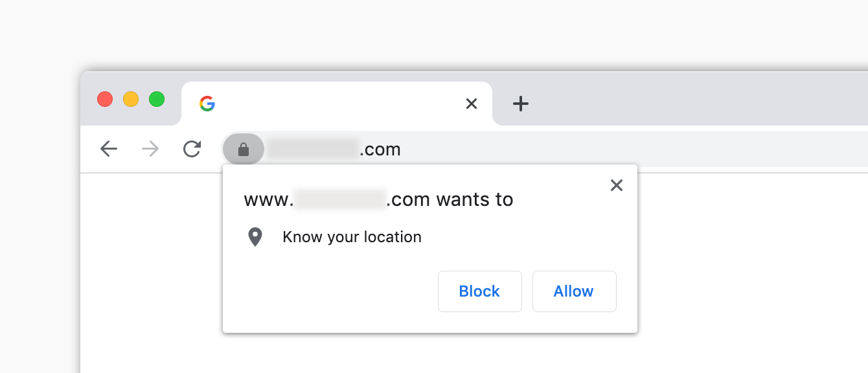Image resolution: width=868 pixels, height=373 pixels.
Task: Click the greyed-out forward arrow
Action: (x=150, y=149)
